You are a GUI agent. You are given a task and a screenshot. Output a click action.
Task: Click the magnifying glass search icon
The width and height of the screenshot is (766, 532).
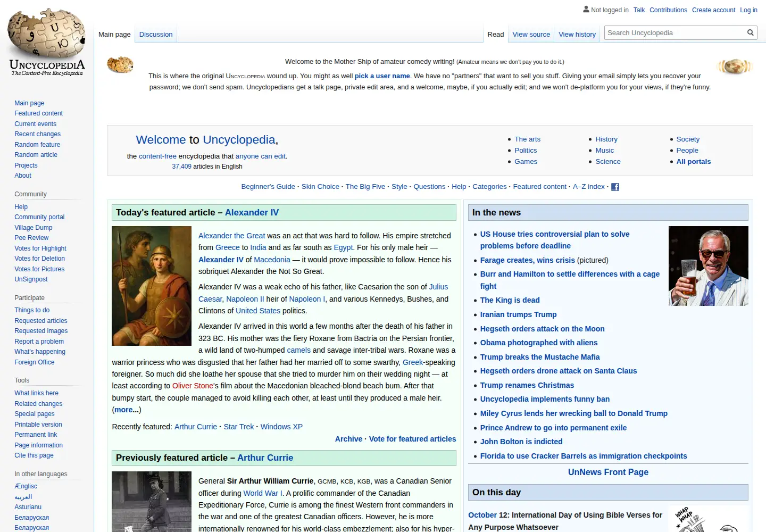(x=751, y=33)
